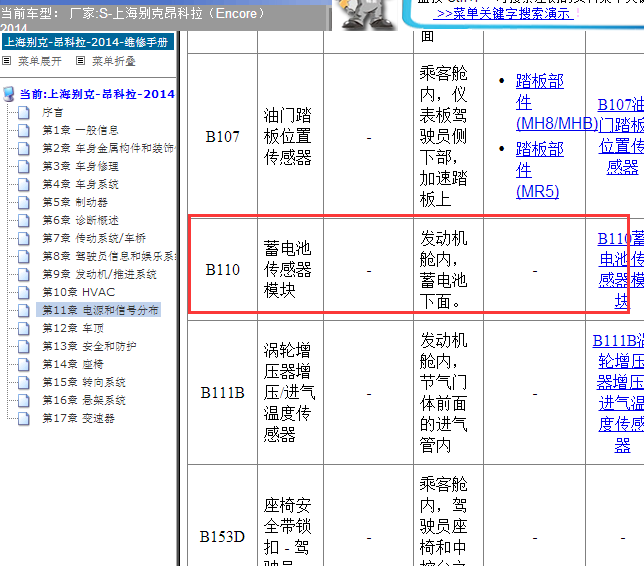Screen dimensions: 644x566
Task: Open 第12章 车顶
Action: (73, 328)
